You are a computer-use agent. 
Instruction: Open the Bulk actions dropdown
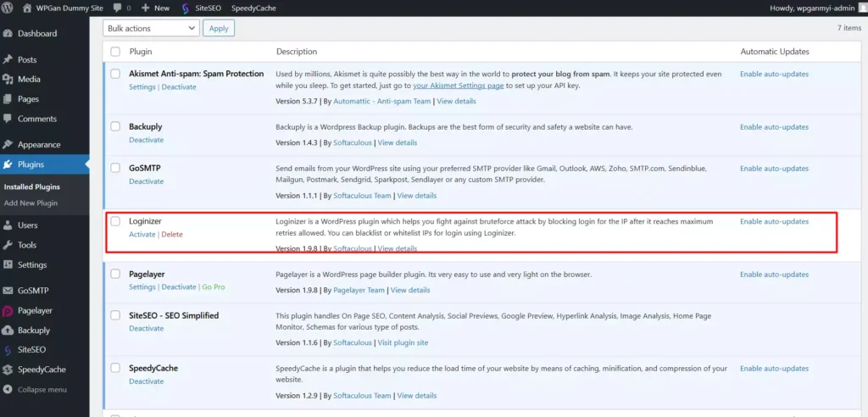click(151, 28)
